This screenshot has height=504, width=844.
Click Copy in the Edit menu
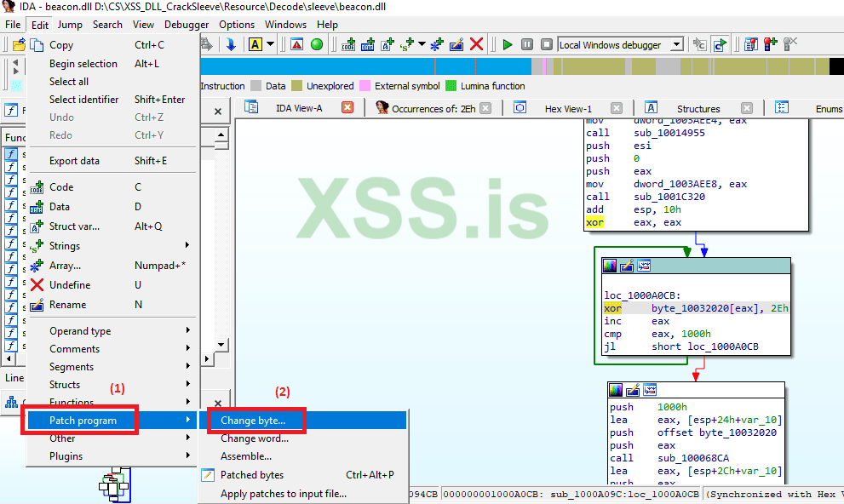(x=112, y=45)
